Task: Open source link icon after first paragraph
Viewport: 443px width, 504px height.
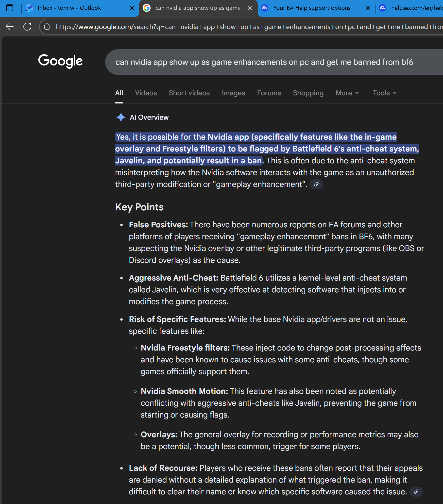Action: point(316,185)
